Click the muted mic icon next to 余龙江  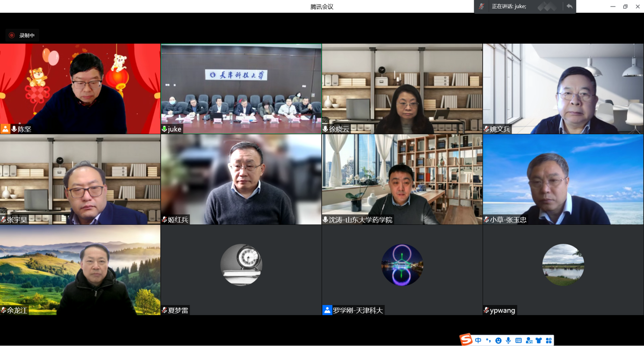tap(3, 310)
